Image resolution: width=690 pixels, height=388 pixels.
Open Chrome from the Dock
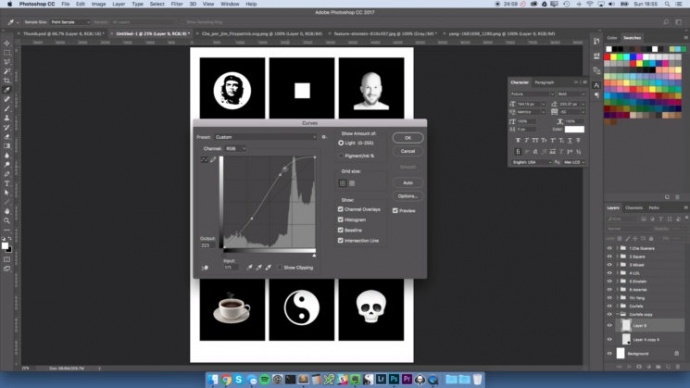[226, 379]
